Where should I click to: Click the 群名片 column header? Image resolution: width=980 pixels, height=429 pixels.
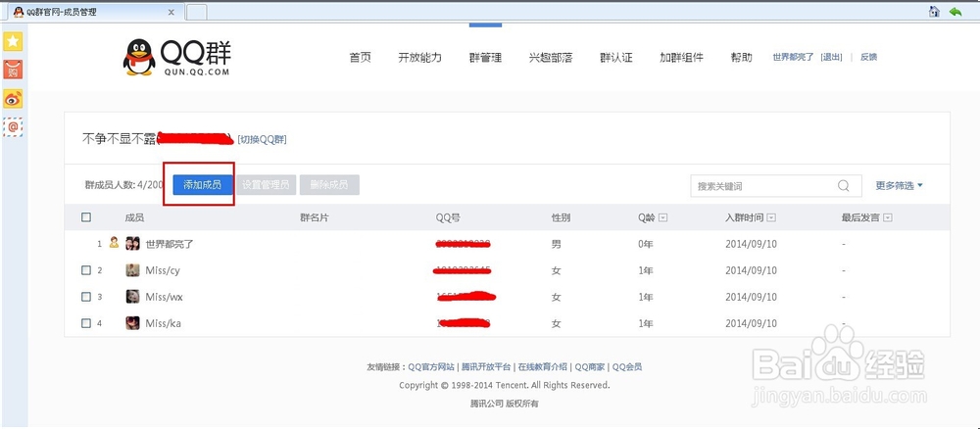(315, 218)
